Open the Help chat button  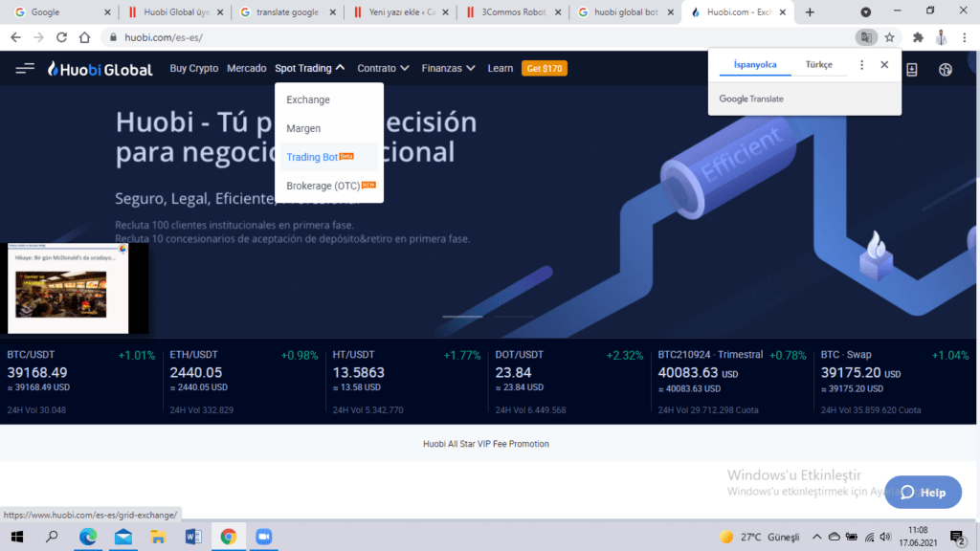[x=924, y=493]
